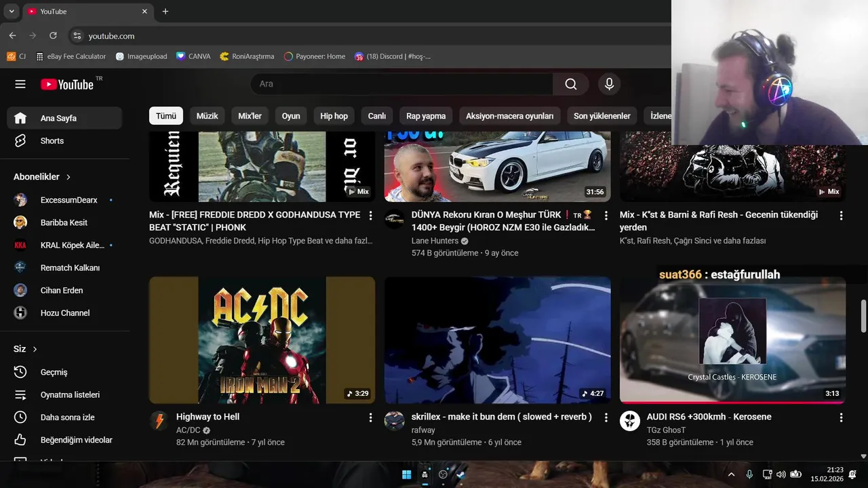Click the YouTube logo
868x488 pixels.
[67, 84]
